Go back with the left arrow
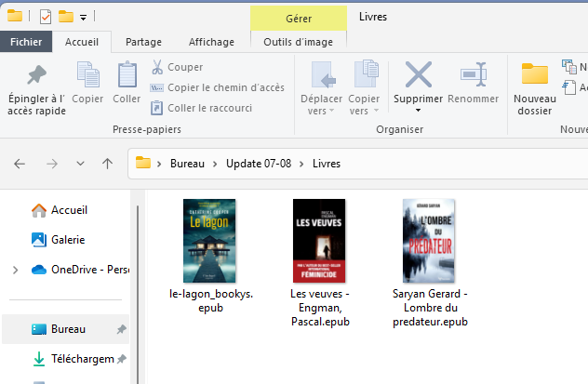The height and width of the screenshot is (384, 588). coord(20,164)
